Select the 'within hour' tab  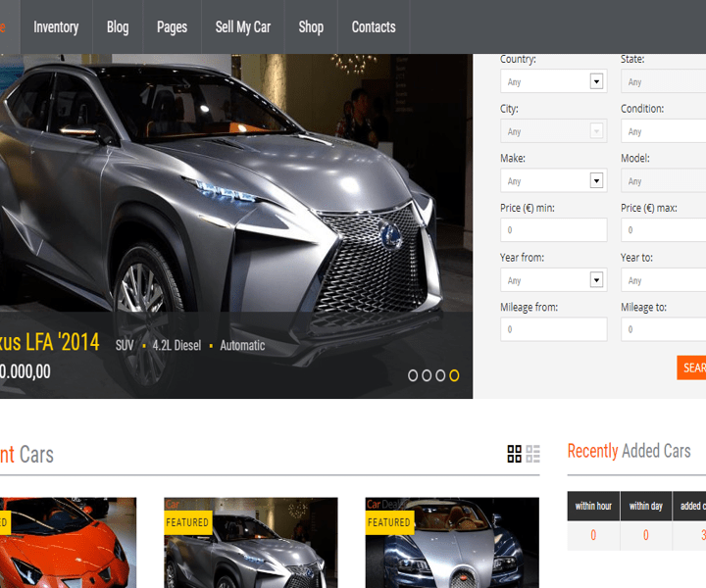[x=593, y=506]
